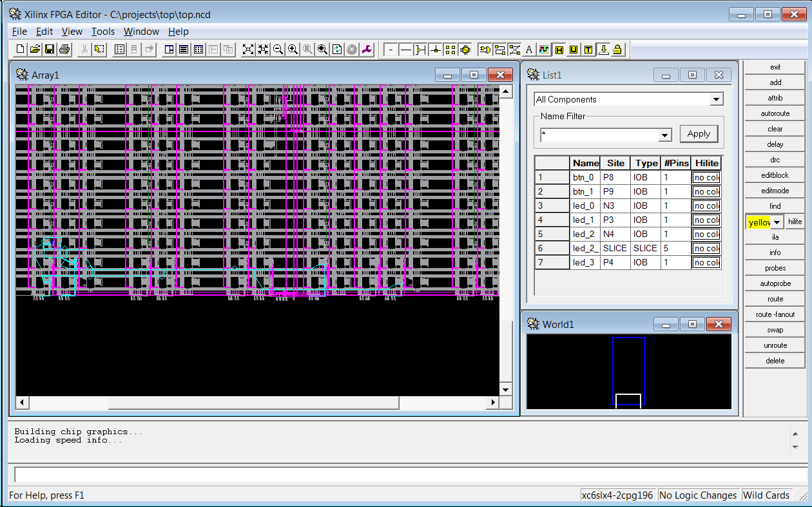Click the autoroute button
The image size is (812, 507).
pos(775,113)
